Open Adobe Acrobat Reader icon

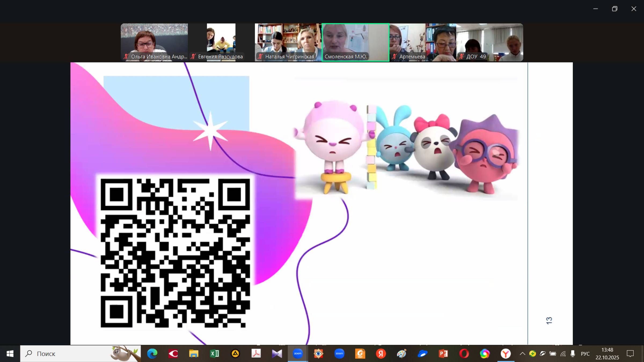[x=256, y=354]
